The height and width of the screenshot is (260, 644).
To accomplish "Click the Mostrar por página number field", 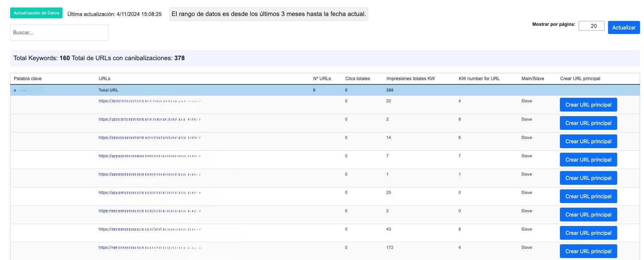I will [x=591, y=26].
